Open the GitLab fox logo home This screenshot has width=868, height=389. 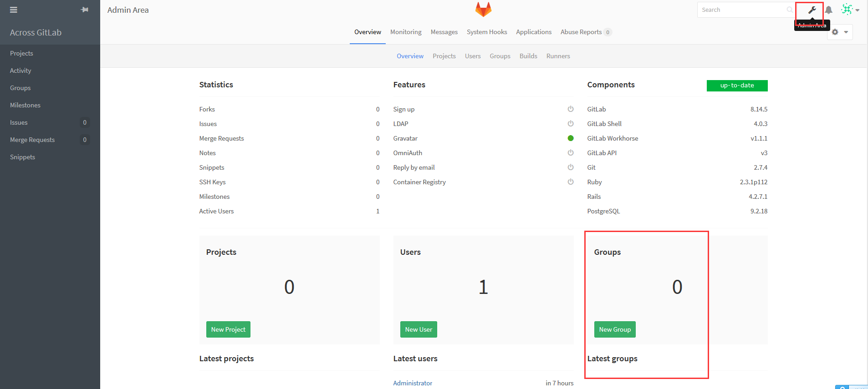483,10
